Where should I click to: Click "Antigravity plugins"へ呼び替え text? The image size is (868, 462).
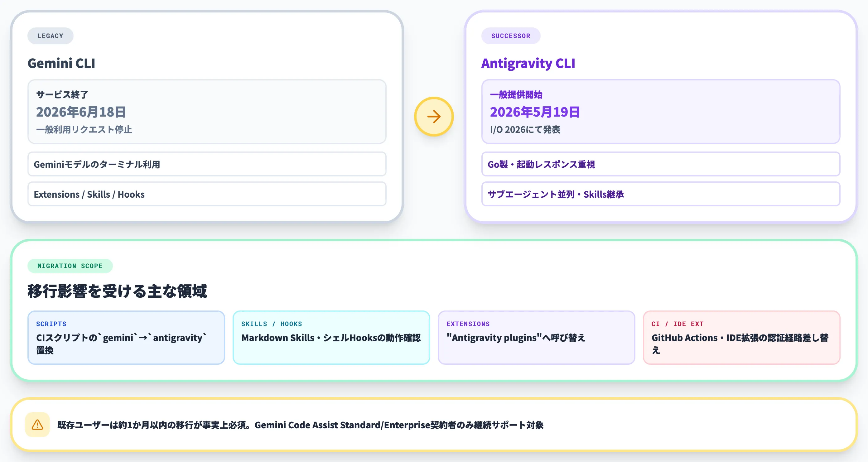tap(516, 338)
